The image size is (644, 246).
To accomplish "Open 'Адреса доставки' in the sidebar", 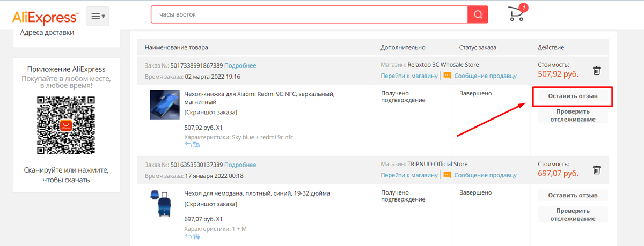I will (x=47, y=32).
